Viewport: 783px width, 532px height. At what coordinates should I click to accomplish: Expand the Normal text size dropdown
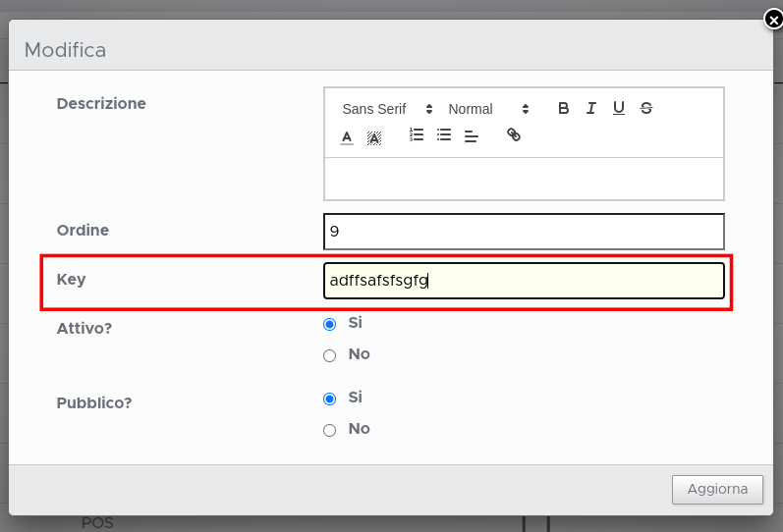tap(488, 109)
